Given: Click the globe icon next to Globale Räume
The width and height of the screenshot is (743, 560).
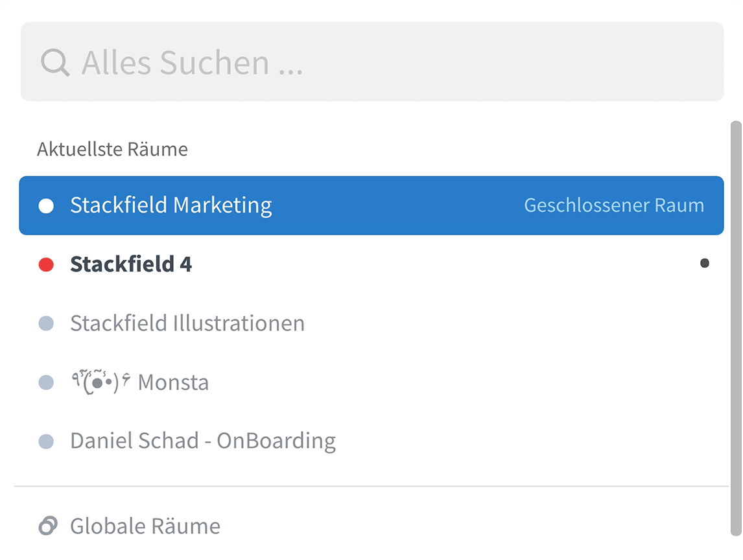Looking at the screenshot, I should coord(47,526).
